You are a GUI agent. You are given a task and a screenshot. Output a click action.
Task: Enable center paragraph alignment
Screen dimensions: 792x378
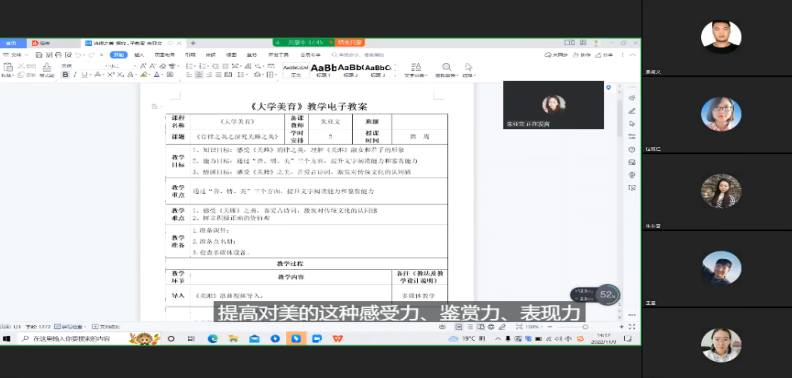coord(199,75)
